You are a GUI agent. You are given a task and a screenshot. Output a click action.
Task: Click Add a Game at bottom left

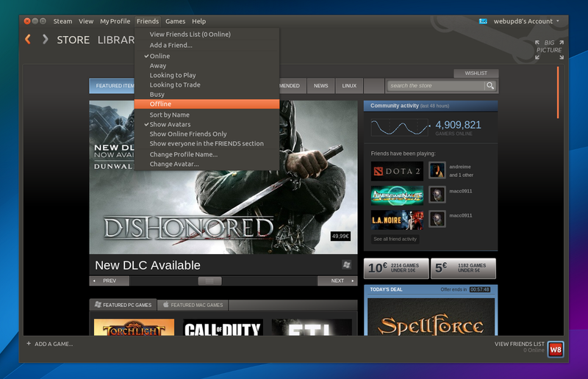pyautogui.click(x=54, y=344)
